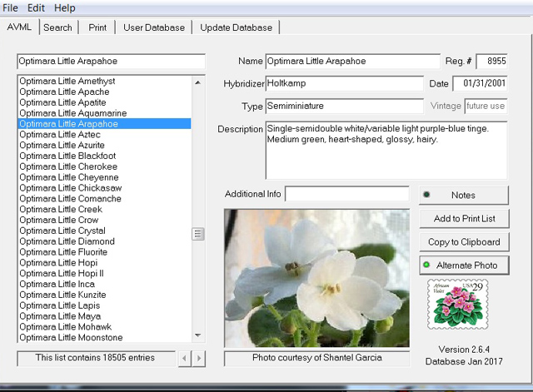Click the African Violet postage stamp image

[x=457, y=304]
